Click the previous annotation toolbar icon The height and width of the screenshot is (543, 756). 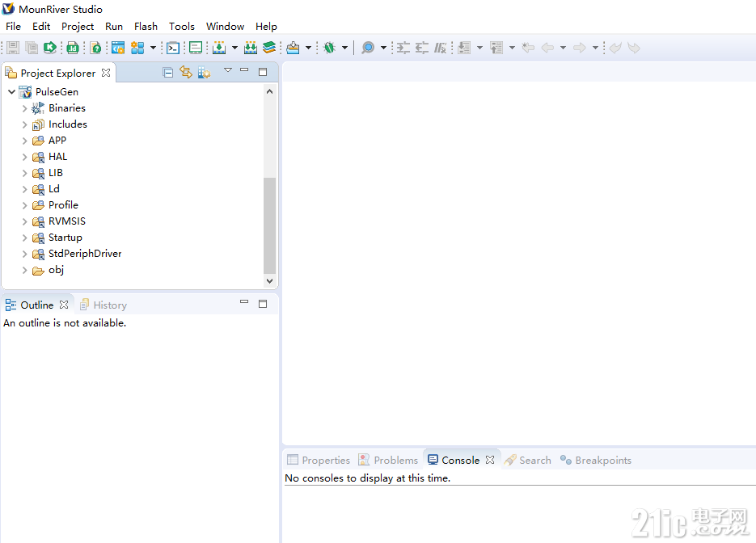pos(496,48)
